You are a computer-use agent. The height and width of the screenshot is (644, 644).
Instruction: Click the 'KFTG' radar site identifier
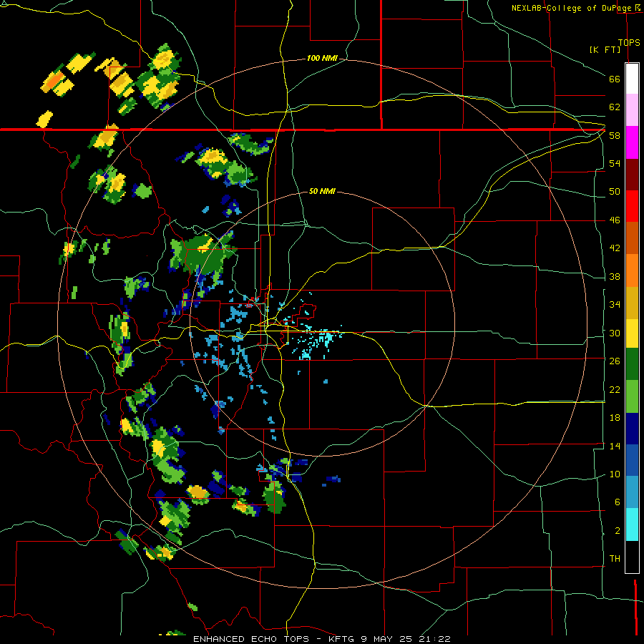341,639
